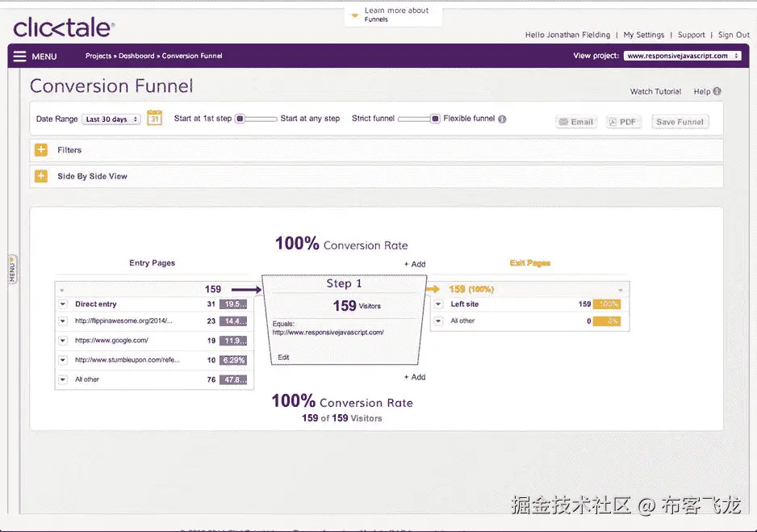
Task: Click the MENU label in purple bar
Action: 44,57
